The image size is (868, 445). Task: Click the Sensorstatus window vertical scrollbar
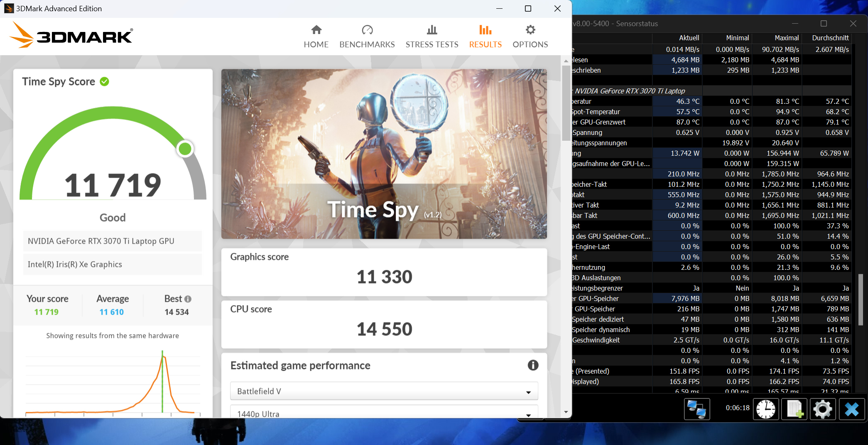861,299
